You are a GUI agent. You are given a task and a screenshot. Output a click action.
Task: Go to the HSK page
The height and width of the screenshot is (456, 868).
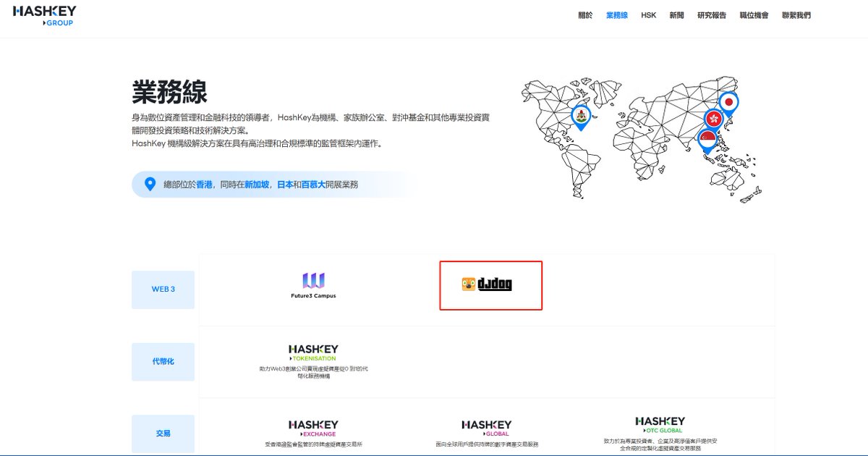tap(649, 15)
